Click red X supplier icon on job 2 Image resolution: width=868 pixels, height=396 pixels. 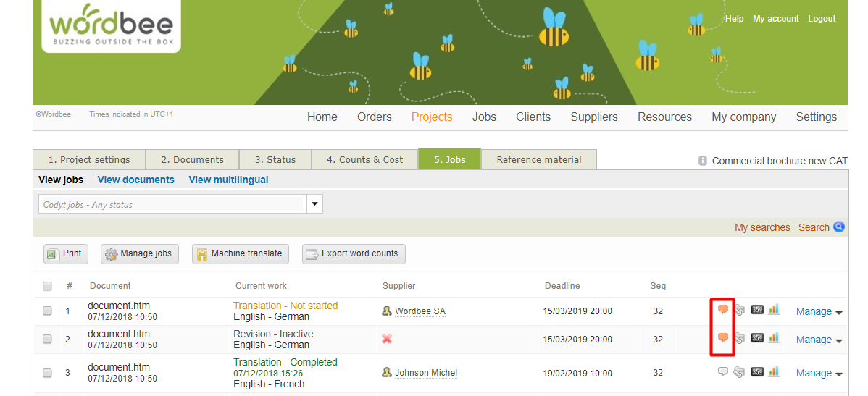tap(388, 339)
